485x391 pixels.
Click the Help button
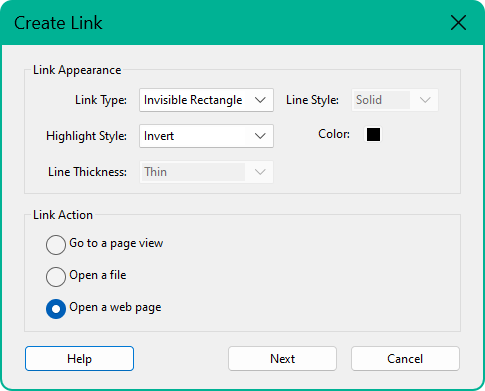pos(79,359)
